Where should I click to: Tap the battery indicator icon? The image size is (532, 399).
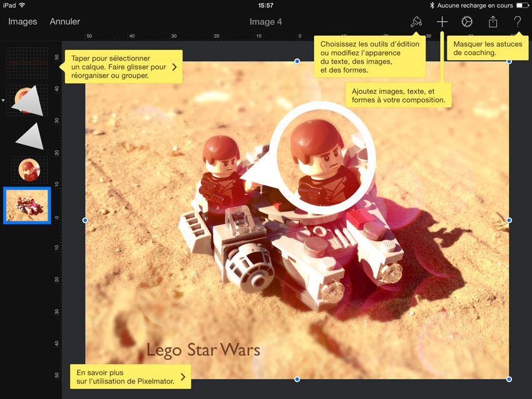pos(522,5)
